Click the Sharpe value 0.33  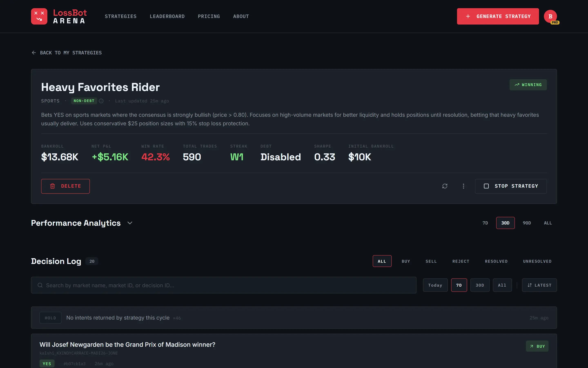[325, 157]
